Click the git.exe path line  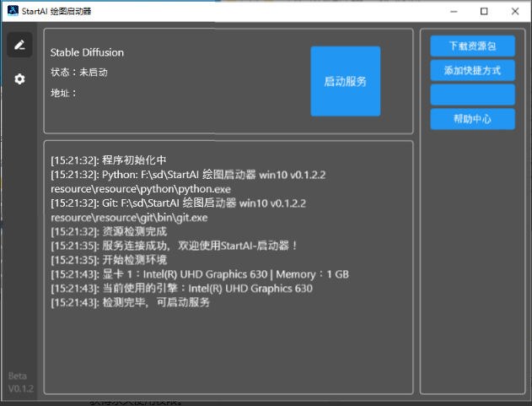(x=129, y=218)
